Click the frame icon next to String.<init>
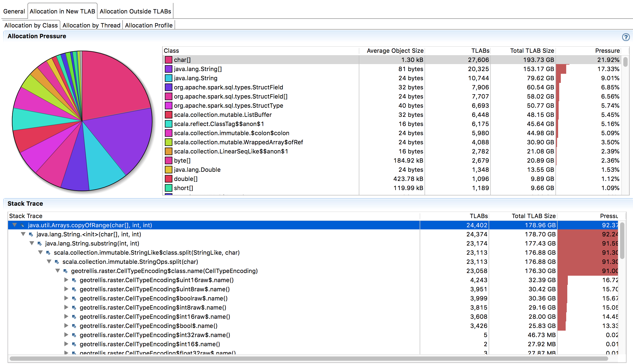The width and height of the screenshot is (633, 364). click(x=31, y=234)
